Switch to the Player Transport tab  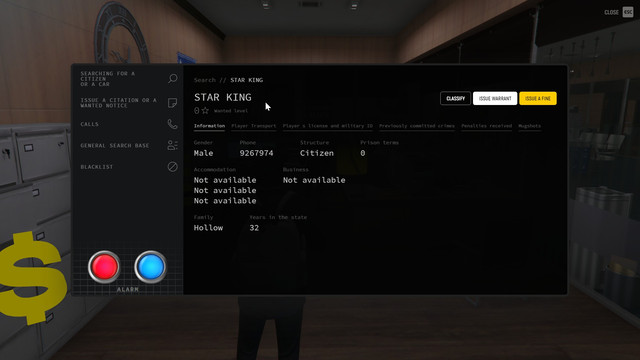pos(253,126)
